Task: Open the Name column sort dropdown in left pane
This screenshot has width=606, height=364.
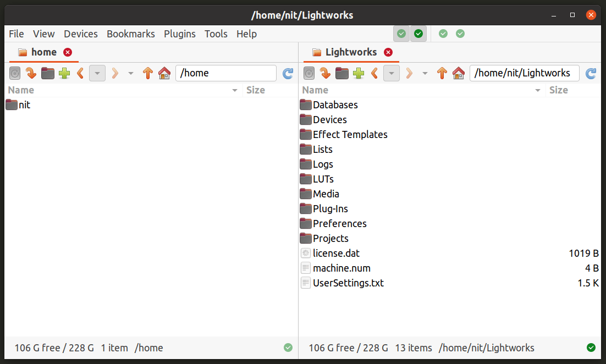Action: pyautogui.click(x=234, y=90)
